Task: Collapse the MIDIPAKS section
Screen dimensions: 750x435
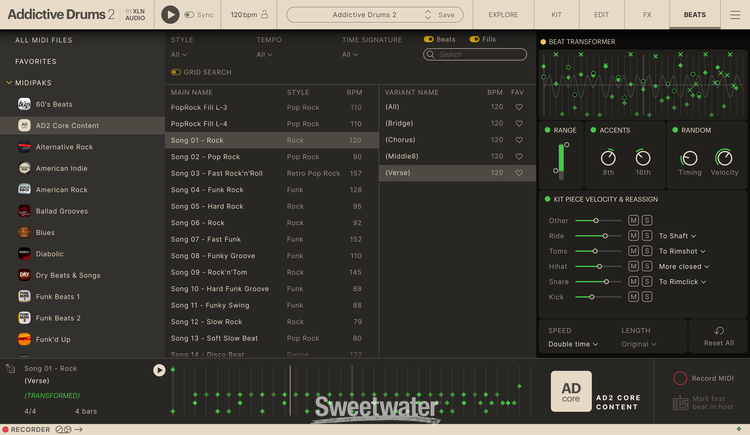Action: 9,83
